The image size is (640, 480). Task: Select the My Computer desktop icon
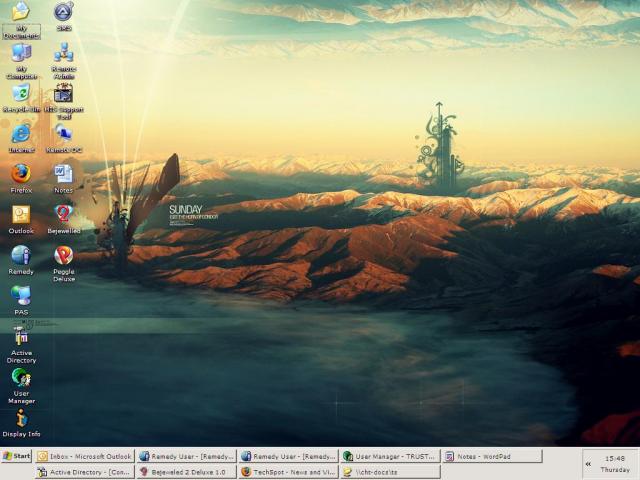click(21, 61)
